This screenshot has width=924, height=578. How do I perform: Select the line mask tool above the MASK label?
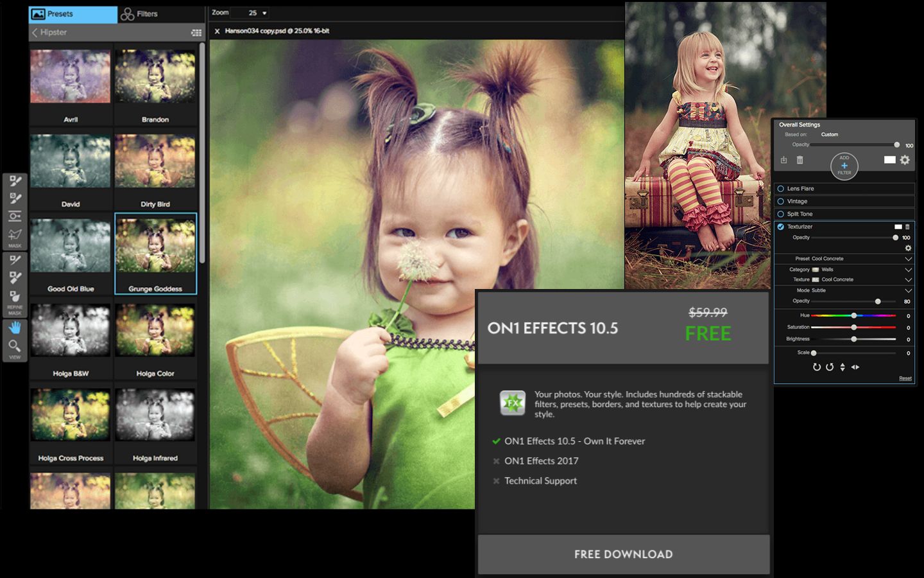tap(15, 234)
